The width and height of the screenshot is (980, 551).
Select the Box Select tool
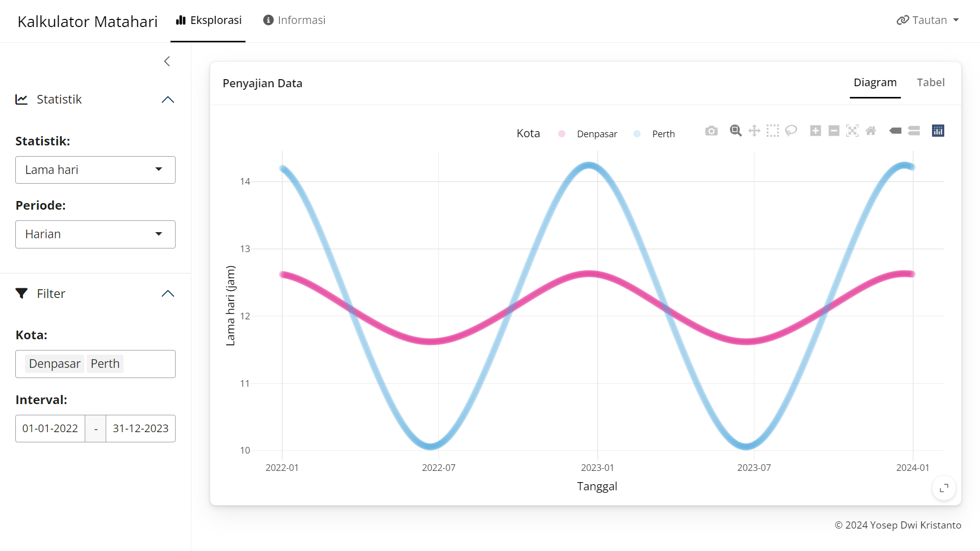tap(773, 131)
